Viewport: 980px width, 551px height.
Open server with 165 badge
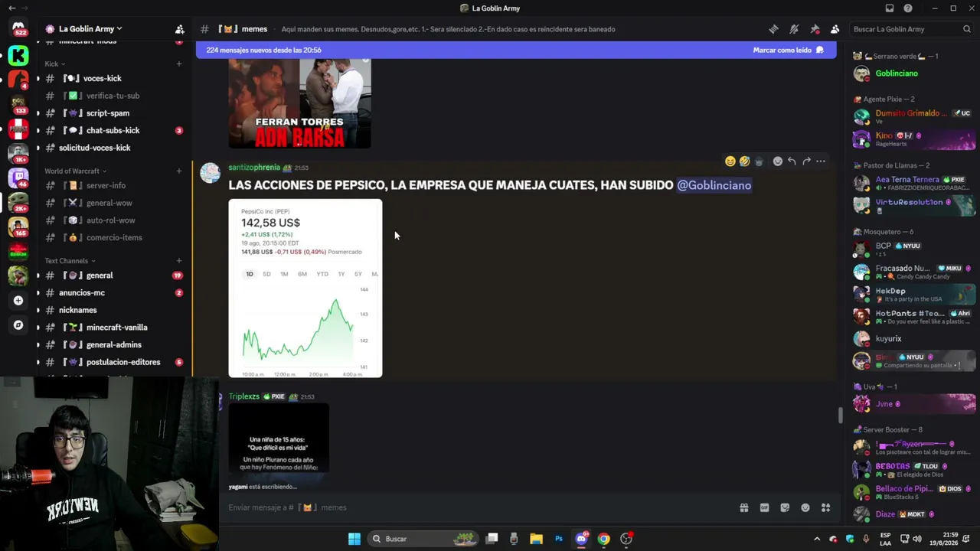coord(18,227)
